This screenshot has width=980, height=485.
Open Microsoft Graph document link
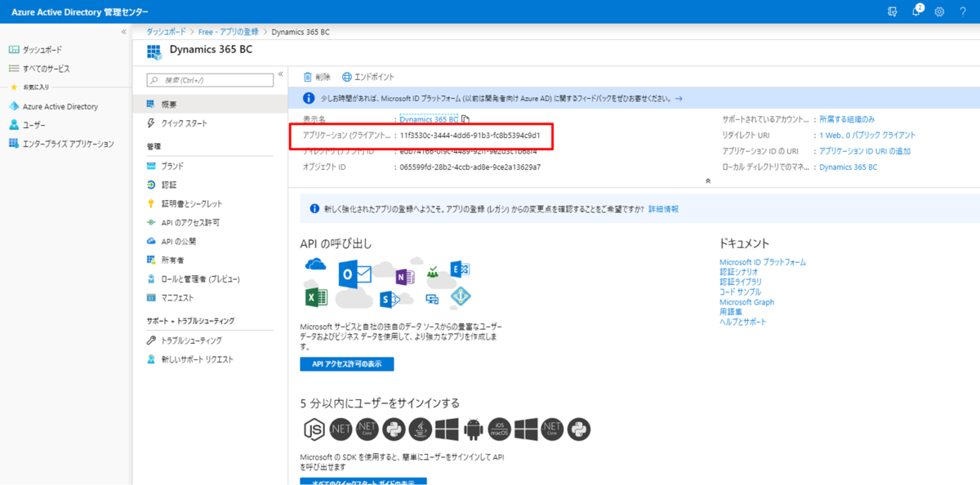(x=747, y=302)
